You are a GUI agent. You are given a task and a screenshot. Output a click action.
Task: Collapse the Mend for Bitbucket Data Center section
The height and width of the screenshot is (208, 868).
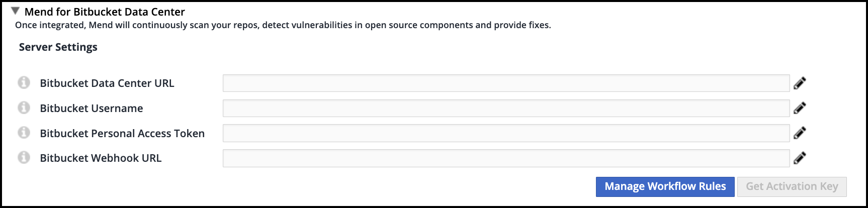coord(15,11)
